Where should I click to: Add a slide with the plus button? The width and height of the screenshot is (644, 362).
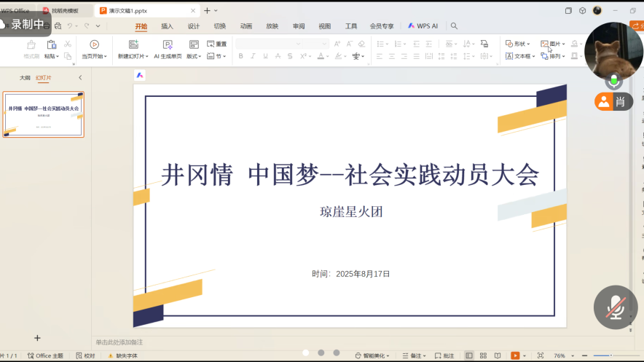coord(38,338)
